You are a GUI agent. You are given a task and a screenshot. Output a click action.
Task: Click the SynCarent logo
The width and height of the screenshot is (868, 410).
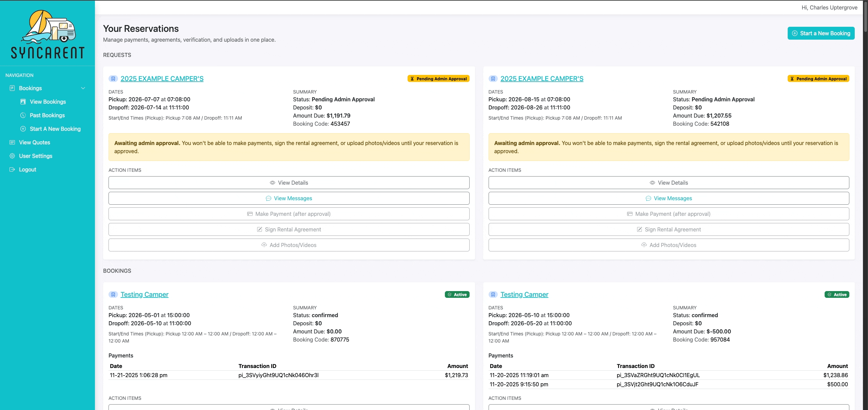coord(47,34)
